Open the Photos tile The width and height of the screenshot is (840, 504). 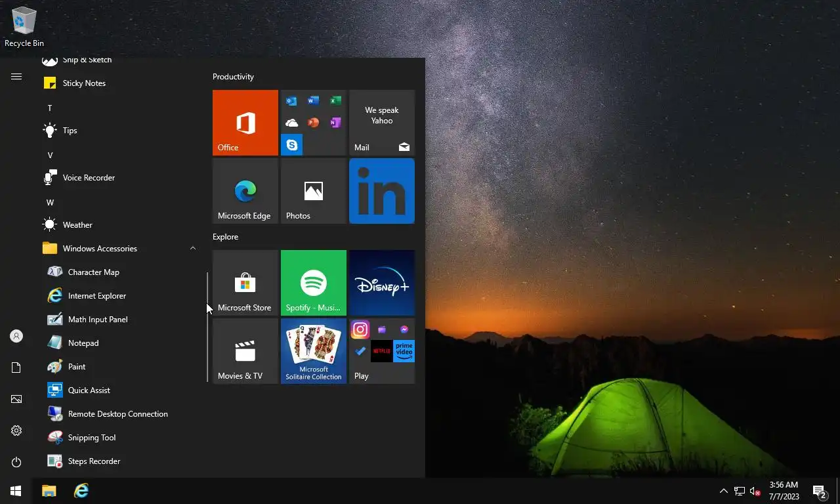tap(314, 191)
